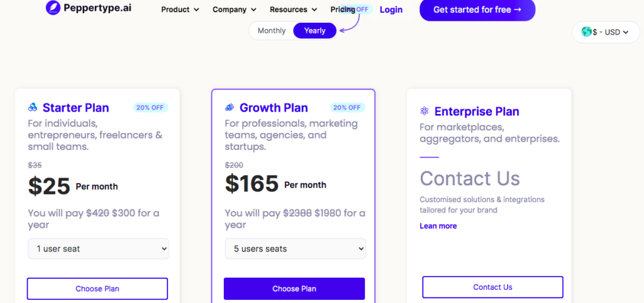The height and width of the screenshot is (303, 644).
Task: Click the 20% OFF badge on Growth Plan
Action: (x=347, y=108)
